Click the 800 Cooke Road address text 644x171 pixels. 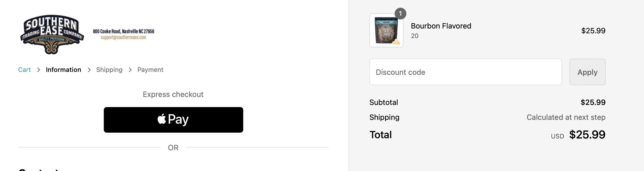click(123, 31)
